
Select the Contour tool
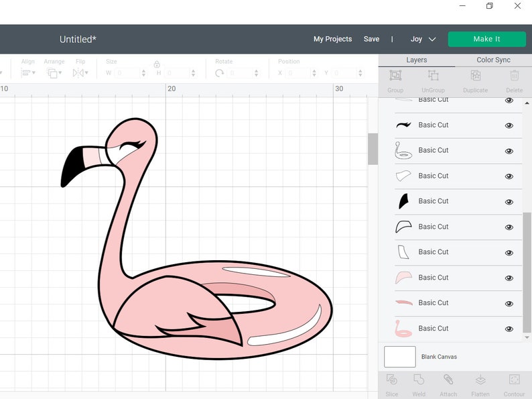coord(514,380)
